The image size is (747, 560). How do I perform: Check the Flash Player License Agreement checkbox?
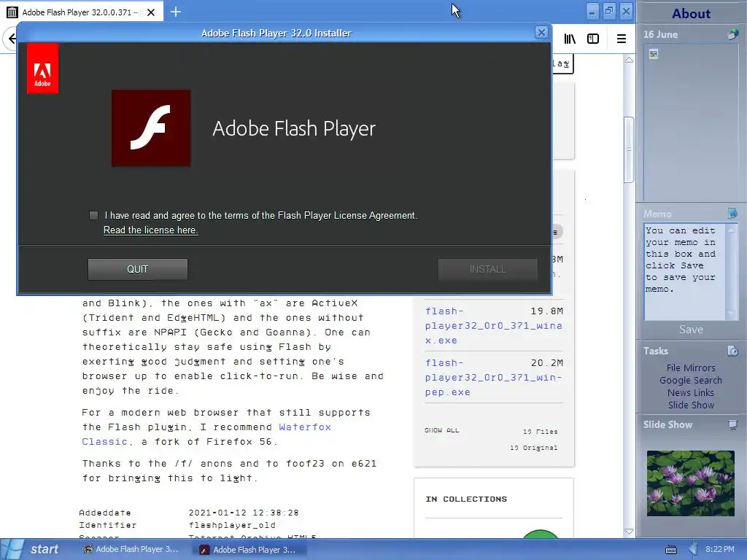94,216
